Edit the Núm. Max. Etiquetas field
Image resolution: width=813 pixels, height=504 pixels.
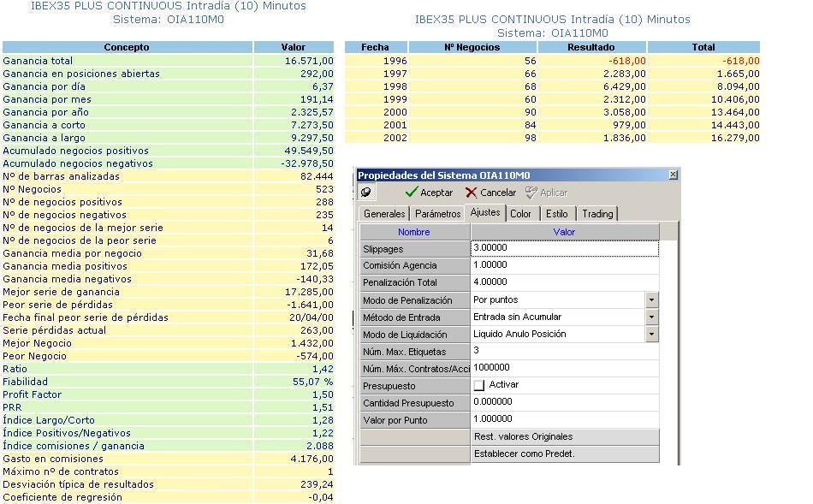pyautogui.click(x=565, y=351)
